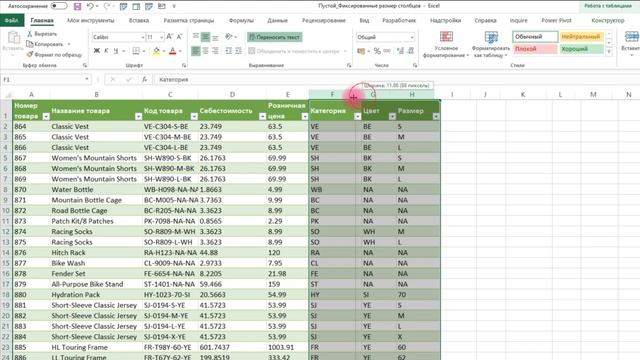This screenshot has width=640, height=360.
Task: Open filter dropdown for Себестоимость column
Action: pos(262,116)
